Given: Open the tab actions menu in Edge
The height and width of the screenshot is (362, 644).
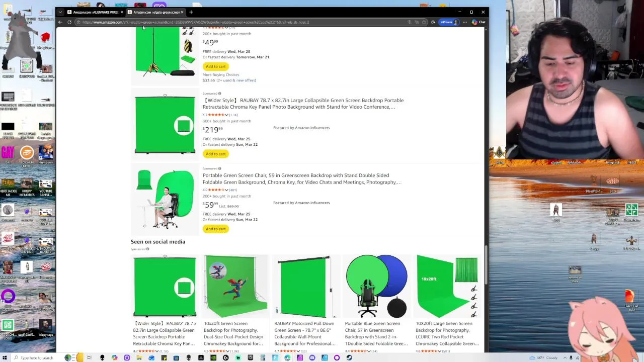Looking at the screenshot, I should click(61, 12).
